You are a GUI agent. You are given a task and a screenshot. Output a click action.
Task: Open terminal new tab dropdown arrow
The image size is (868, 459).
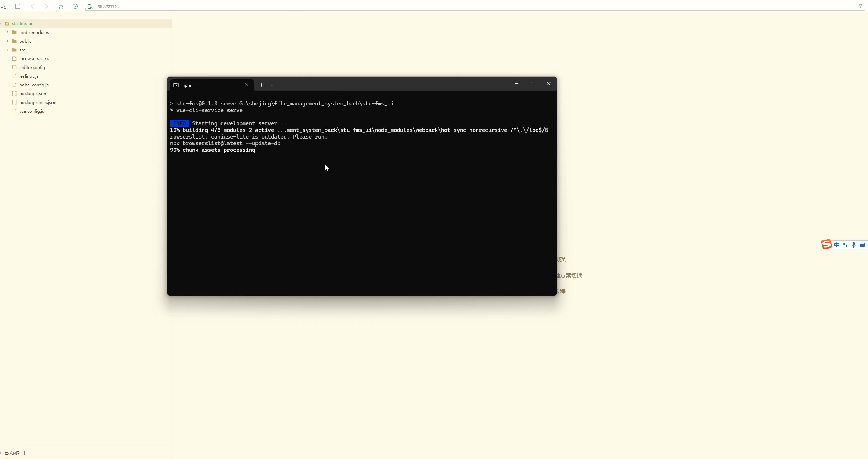pos(272,85)
